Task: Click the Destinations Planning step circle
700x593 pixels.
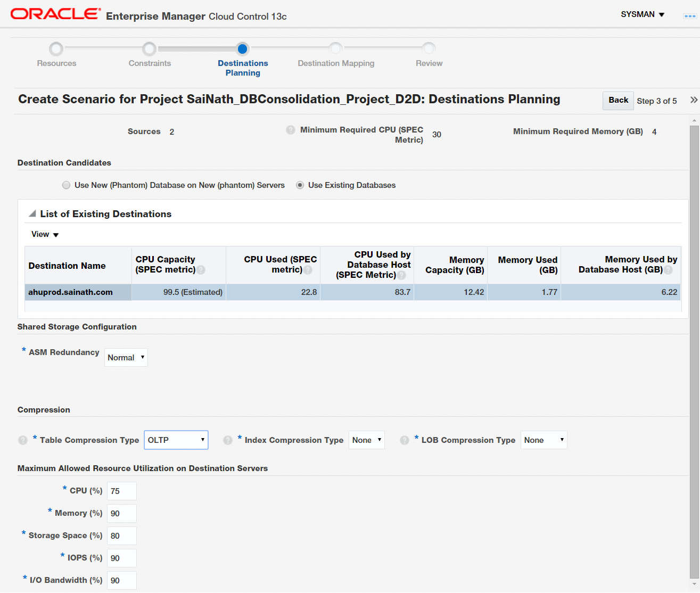Action: pos(243,49)
